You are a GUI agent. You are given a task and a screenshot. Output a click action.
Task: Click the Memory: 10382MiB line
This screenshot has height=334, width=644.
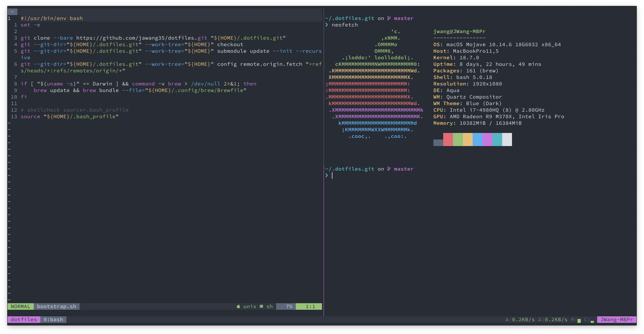click(x=478, y=123)
